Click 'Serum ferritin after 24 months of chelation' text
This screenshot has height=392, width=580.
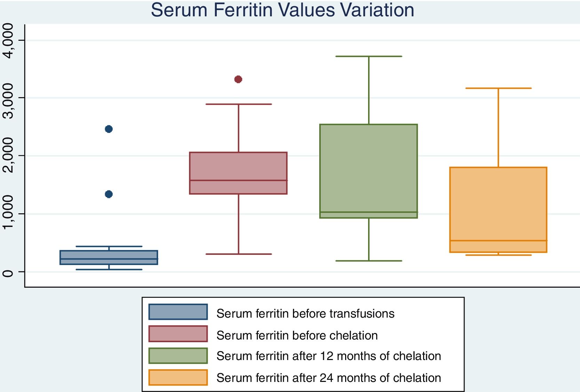[x=328, y=378]
